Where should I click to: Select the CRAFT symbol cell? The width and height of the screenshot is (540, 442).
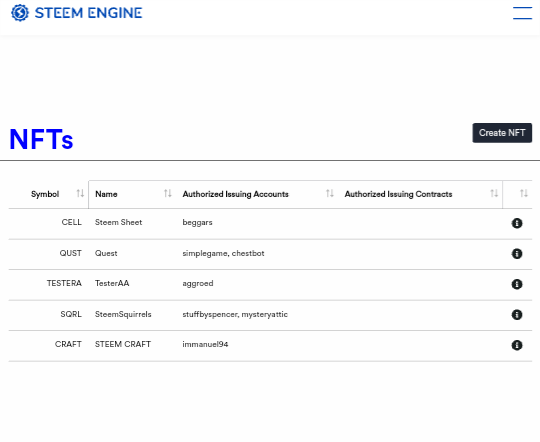click(x=68, y=344)
